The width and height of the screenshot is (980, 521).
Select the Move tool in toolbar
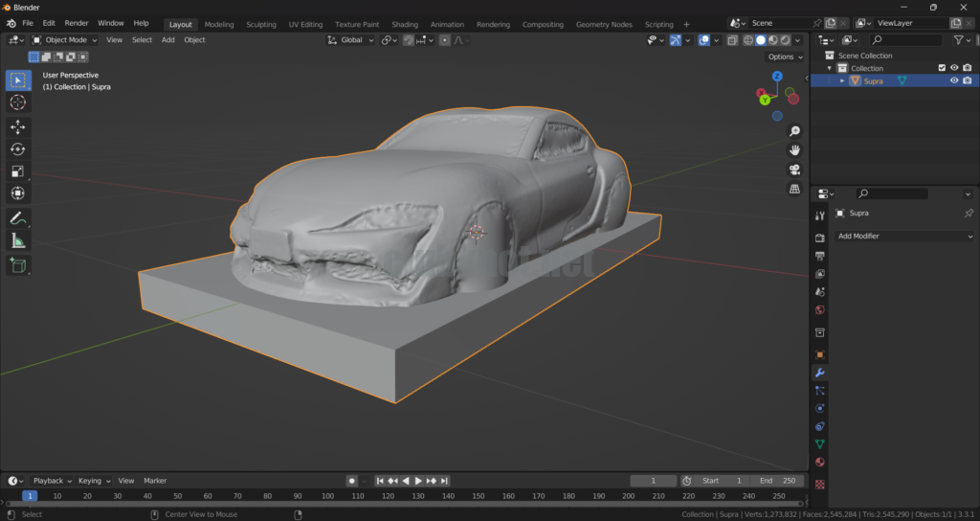(x=18, y=127)
